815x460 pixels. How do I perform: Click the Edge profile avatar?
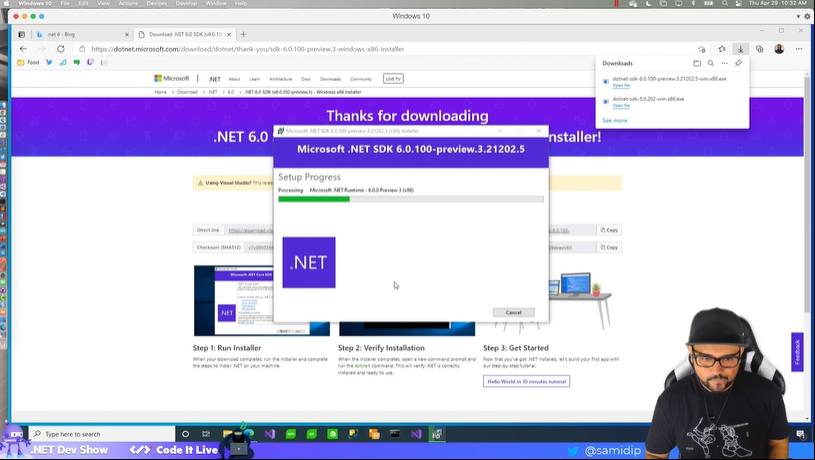tap(779, 49)
